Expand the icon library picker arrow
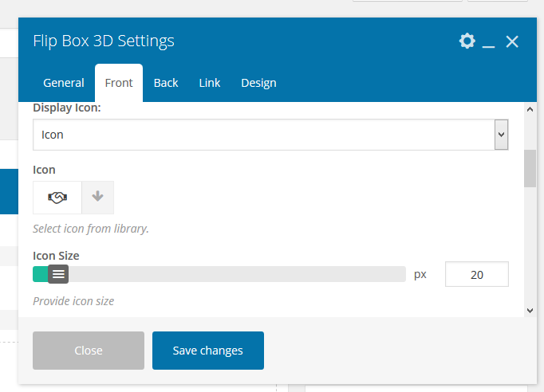The width and height of the screenshot is (544, 392). coord(98,198)
